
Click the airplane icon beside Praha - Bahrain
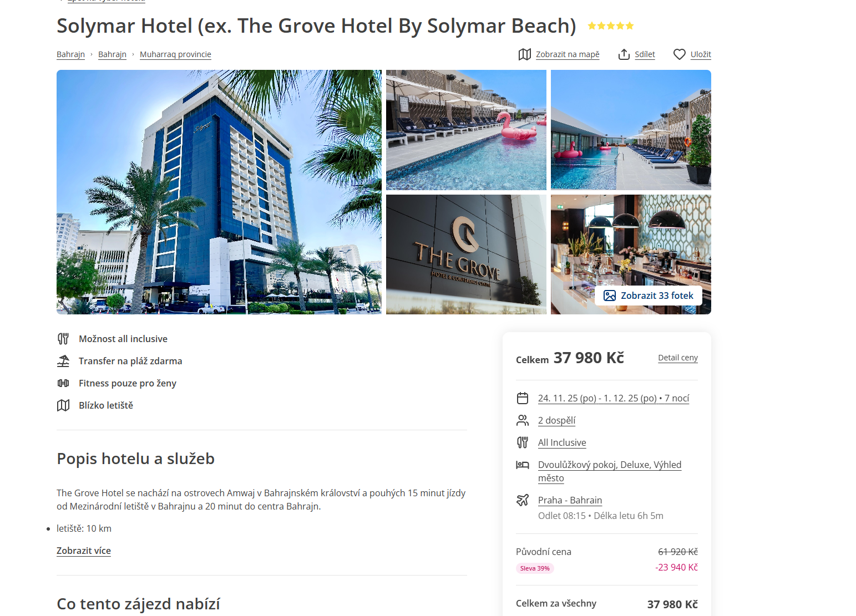click(523, 500)
